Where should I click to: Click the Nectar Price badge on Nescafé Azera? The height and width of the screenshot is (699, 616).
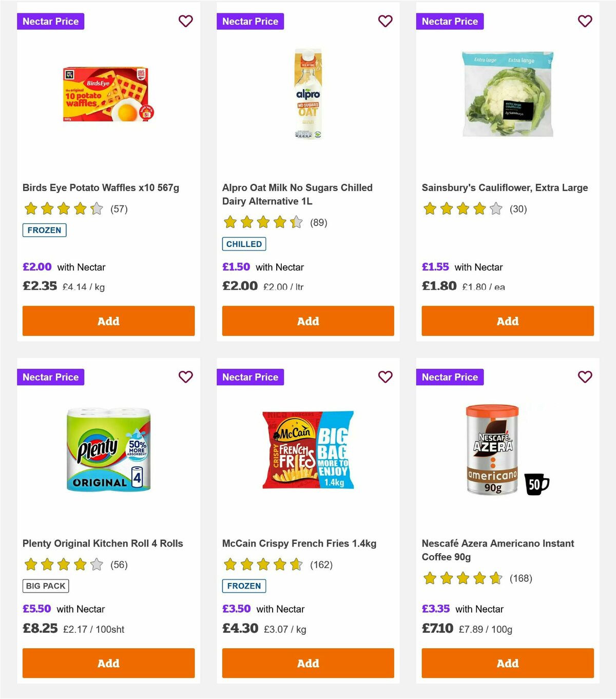click(450, 376)
